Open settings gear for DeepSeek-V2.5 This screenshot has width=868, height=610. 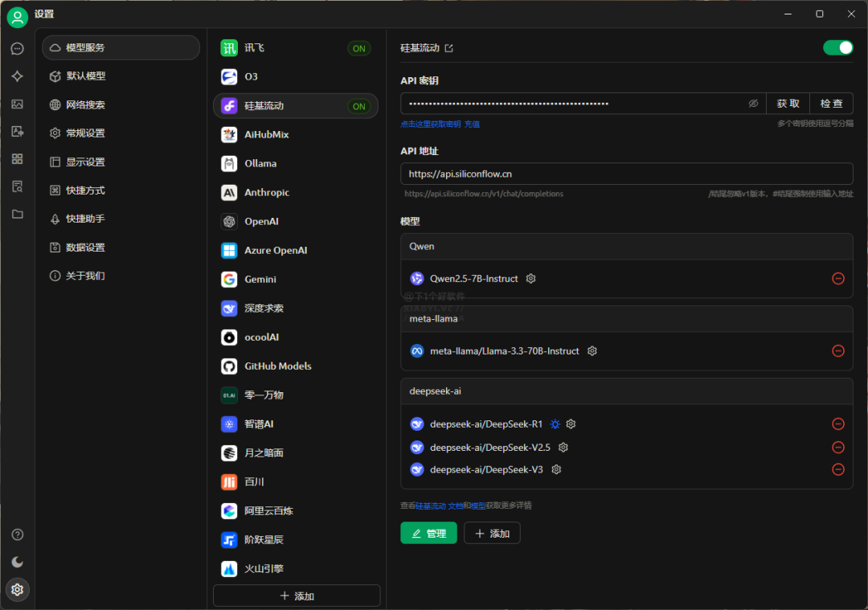[x=563, y=448]
